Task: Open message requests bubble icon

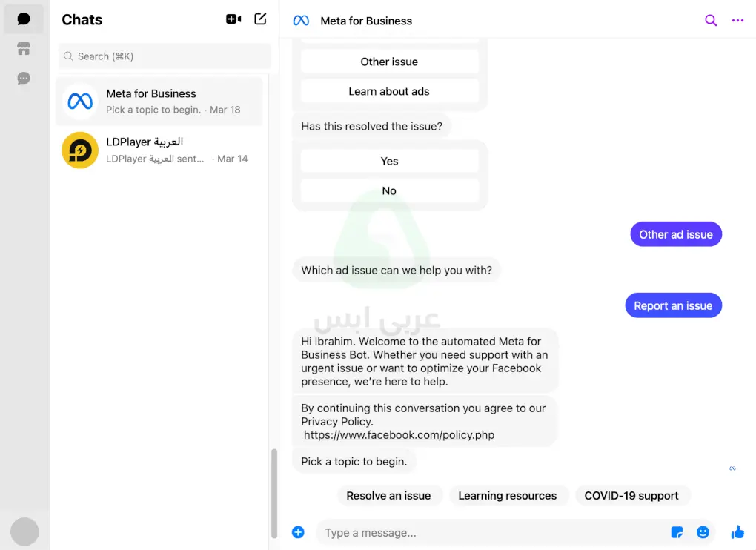Action: pos(24,79)
